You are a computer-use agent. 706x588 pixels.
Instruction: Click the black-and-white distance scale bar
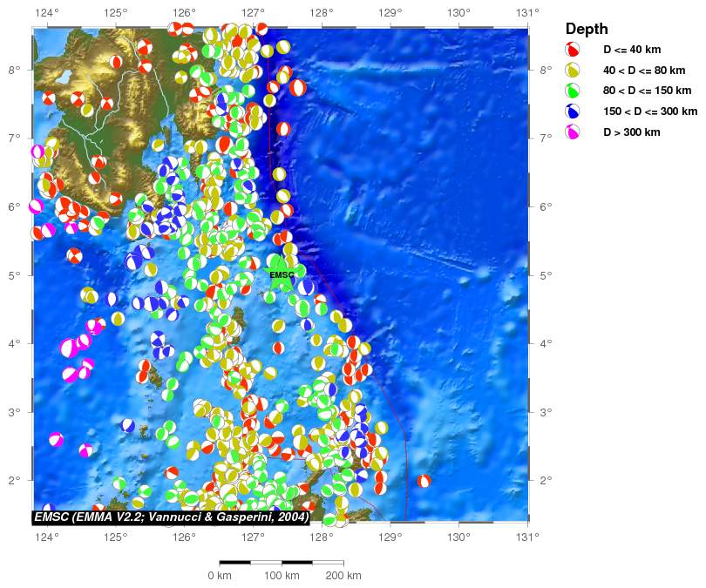tap(281, 563)
